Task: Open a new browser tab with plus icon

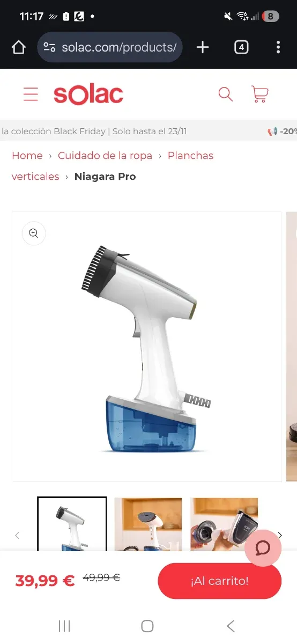Action: pyautogui.click(x=203, y=47)
